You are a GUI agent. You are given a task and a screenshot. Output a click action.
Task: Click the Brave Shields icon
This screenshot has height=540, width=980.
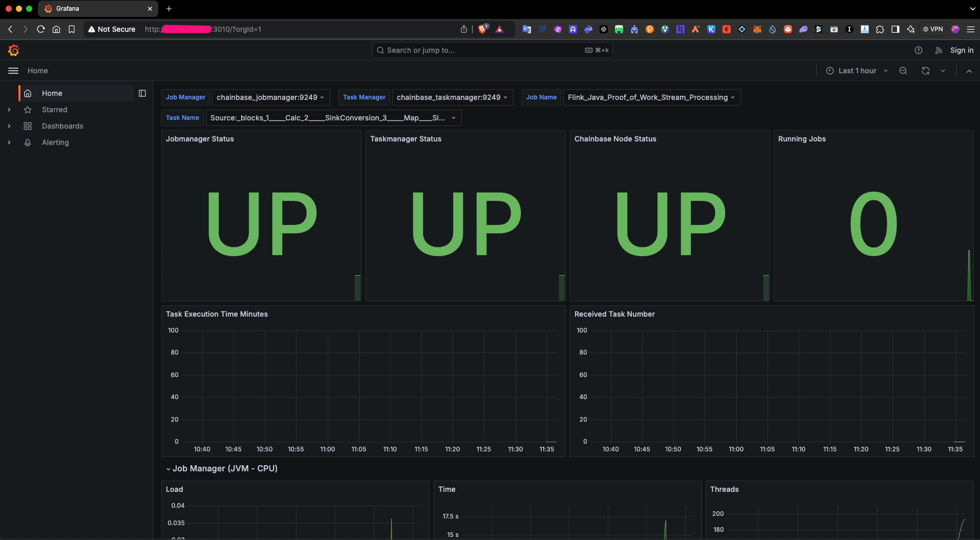tap(482, 29)
